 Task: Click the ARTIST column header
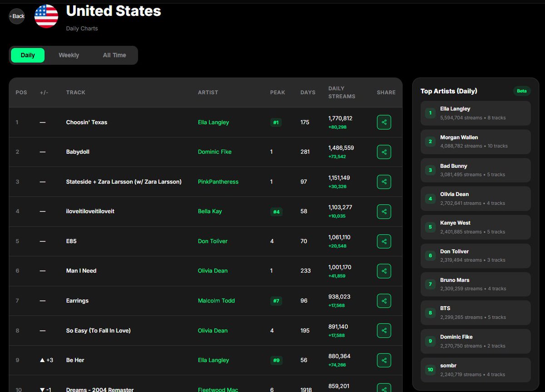click(208, 93)
